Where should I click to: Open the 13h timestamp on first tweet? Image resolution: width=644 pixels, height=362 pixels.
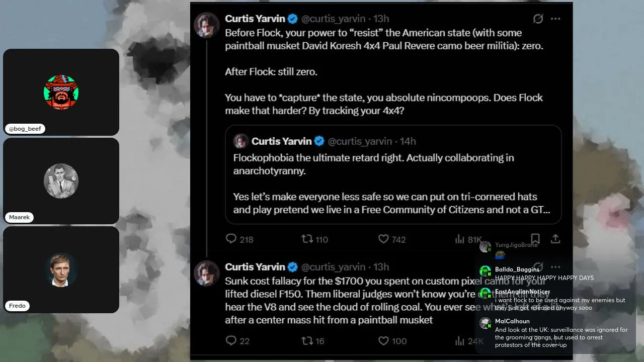381,19
